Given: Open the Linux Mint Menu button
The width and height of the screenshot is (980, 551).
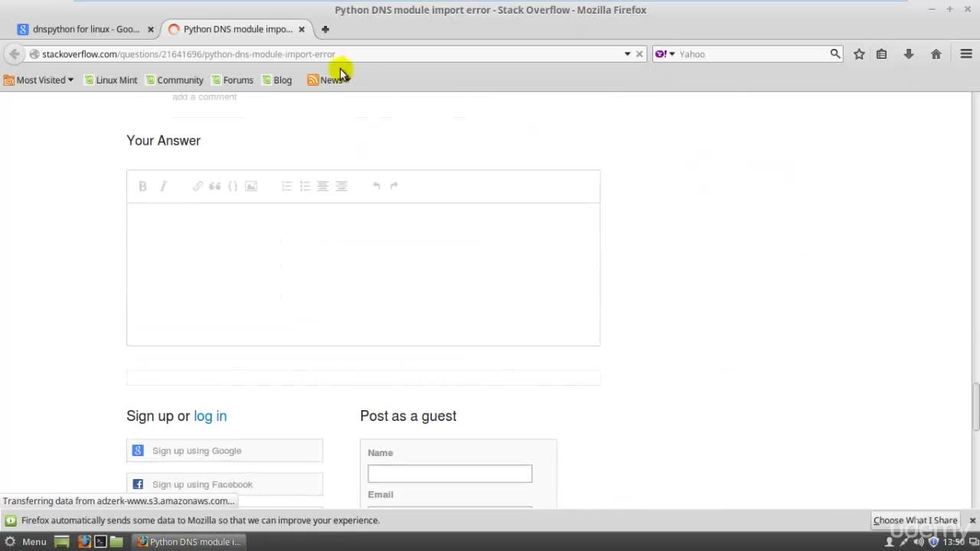Looking at the screenshot, I should click(x=26, y=541).
